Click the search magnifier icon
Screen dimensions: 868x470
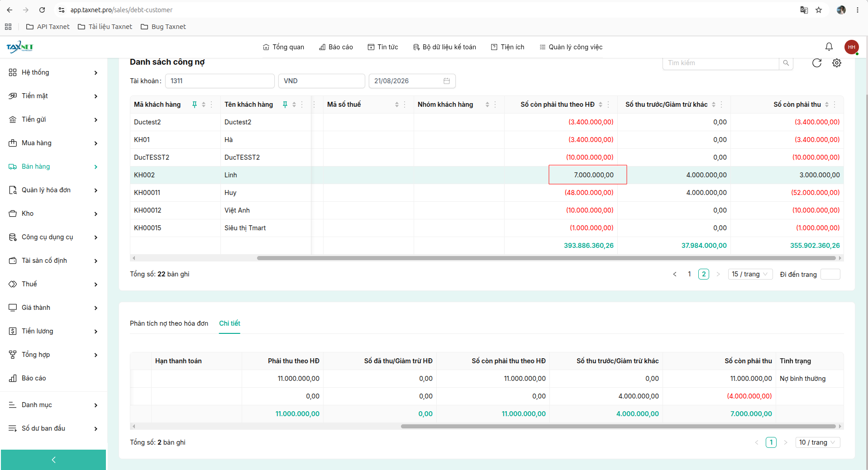click(786, 63)
